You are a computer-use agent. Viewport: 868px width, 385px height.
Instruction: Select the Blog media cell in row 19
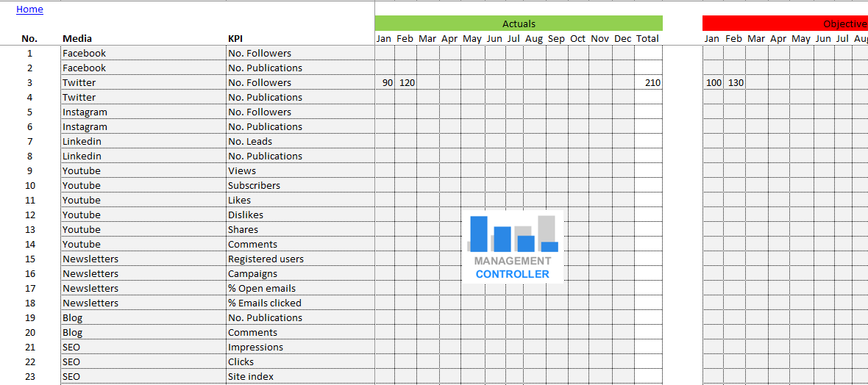pos(72,318)
